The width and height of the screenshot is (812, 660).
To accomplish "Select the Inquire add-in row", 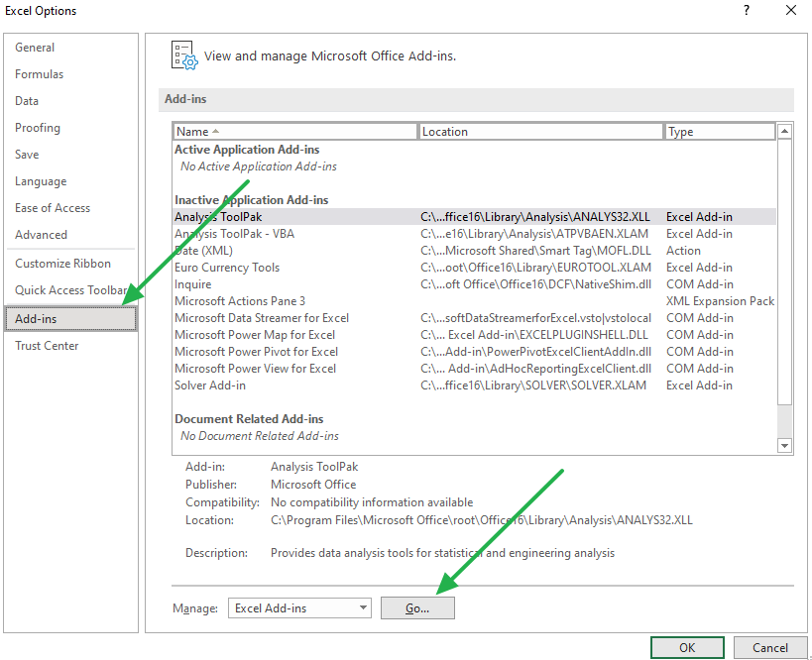I will pyautogui.click(x=474, y=284).
